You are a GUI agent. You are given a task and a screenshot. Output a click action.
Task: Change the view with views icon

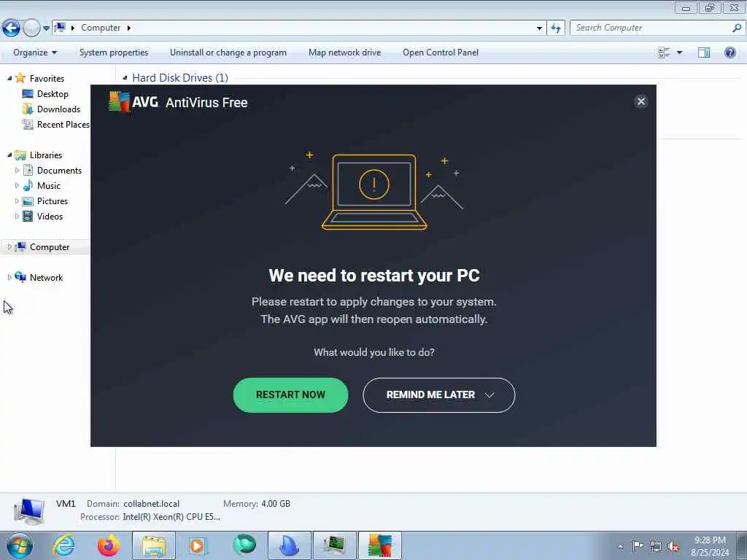coord(664,52)
